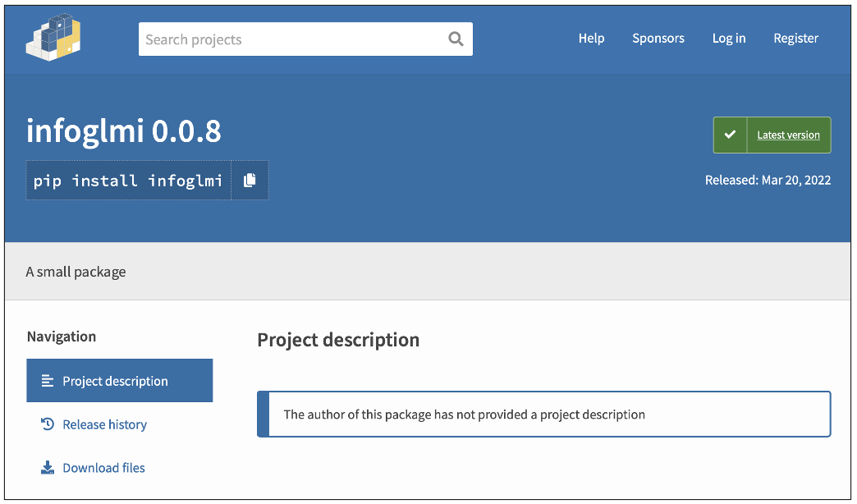Click the clock icon for Release history
Viewport: 857px width, 504px height.
48,424
